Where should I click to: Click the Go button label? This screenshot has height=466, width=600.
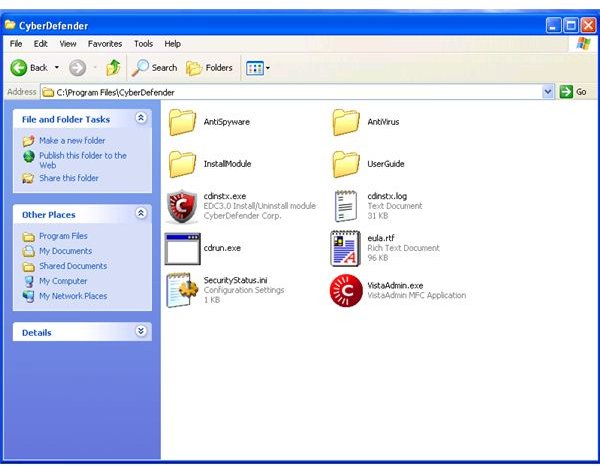[x=581, y=92]
